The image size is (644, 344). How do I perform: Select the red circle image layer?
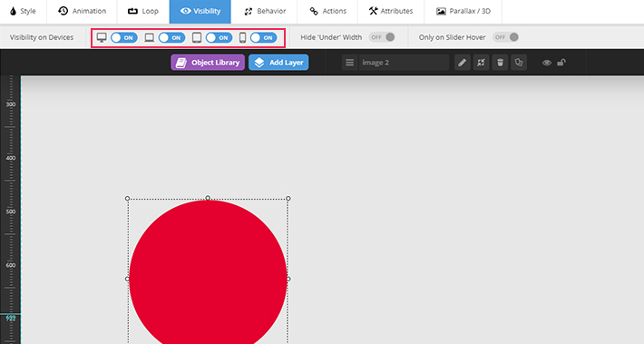[x=208, y=271]
